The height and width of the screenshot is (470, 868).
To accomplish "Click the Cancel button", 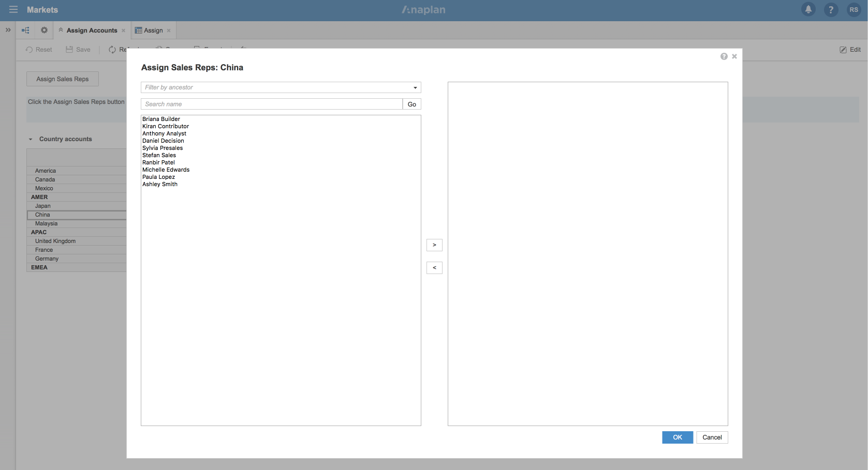I will coord(712,437).
